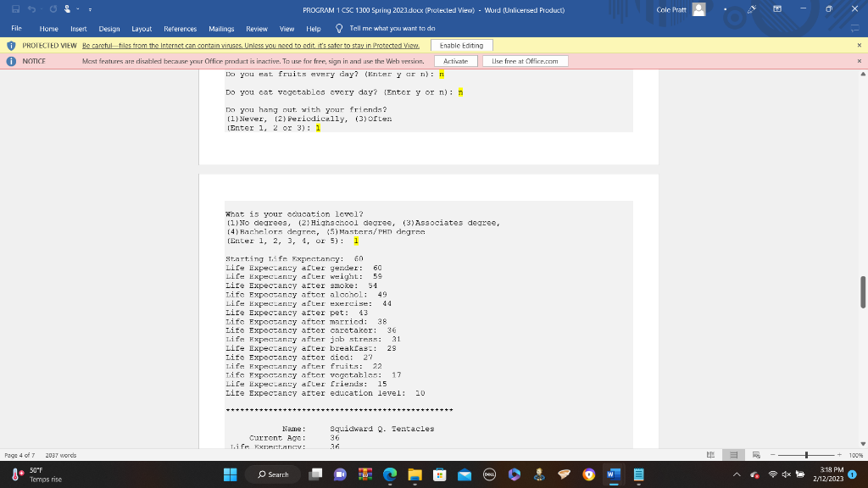Switch to Read Mode view

coord(711,455)
